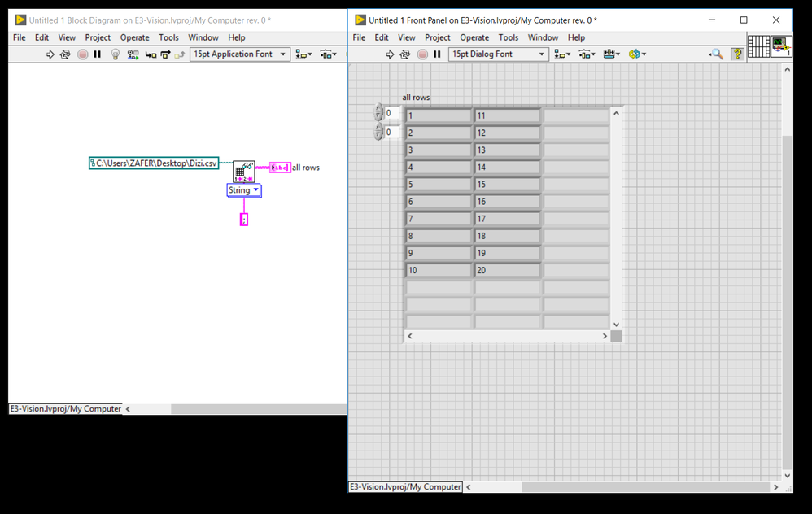Click Abort Execution in Front Panel toolbar
The width and height of the screenshot is (812, 514).
click(422, 54)
